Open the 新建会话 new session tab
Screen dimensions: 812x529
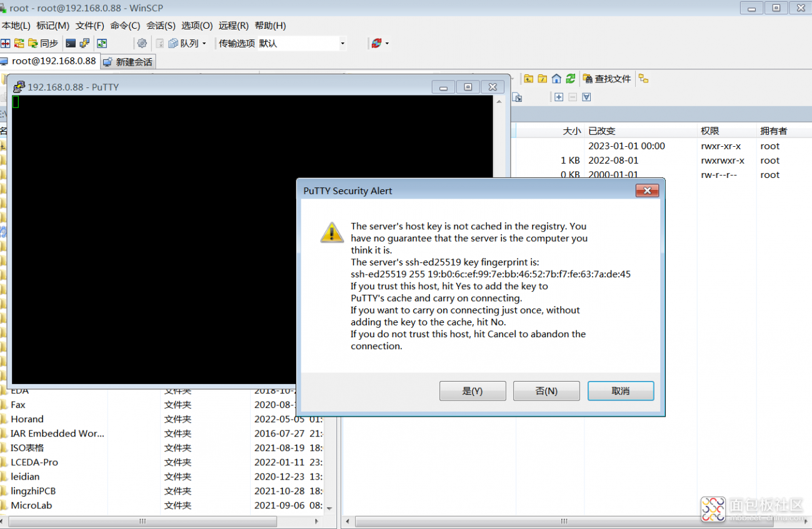point(128,62)
